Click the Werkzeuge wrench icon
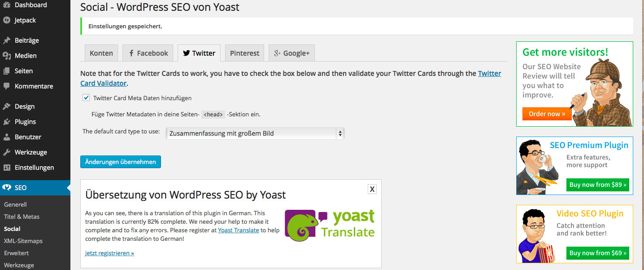This screenshot has width=644, height=270. [7, 152]
